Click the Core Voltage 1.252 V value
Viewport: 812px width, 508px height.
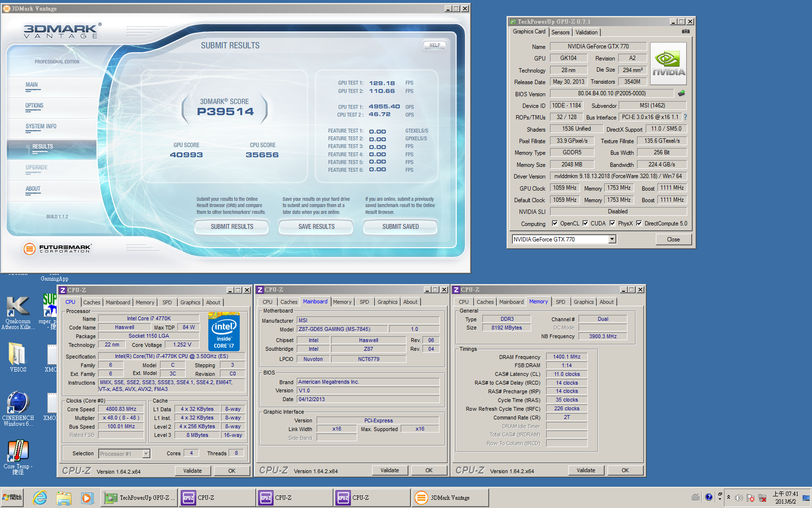pyautogui.click(x=182, y=344)
